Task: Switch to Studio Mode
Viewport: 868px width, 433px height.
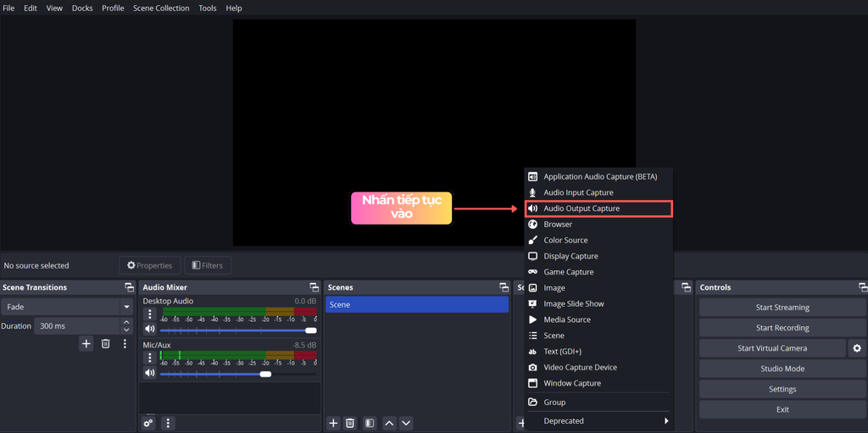Action: point(782,369)
